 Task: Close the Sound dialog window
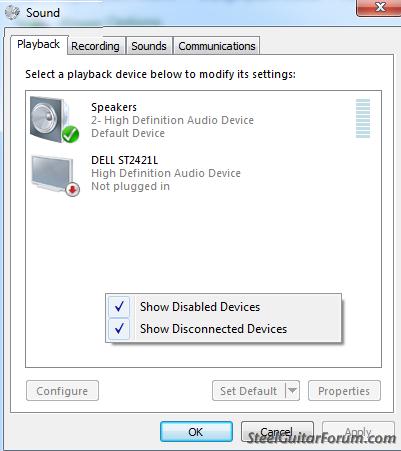[x=379, y=8]
